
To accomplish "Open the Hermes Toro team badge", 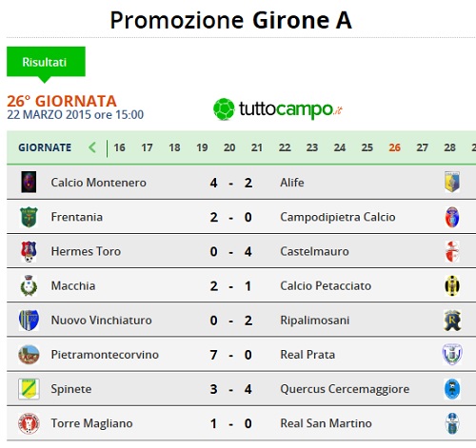I will click(29, 251).
